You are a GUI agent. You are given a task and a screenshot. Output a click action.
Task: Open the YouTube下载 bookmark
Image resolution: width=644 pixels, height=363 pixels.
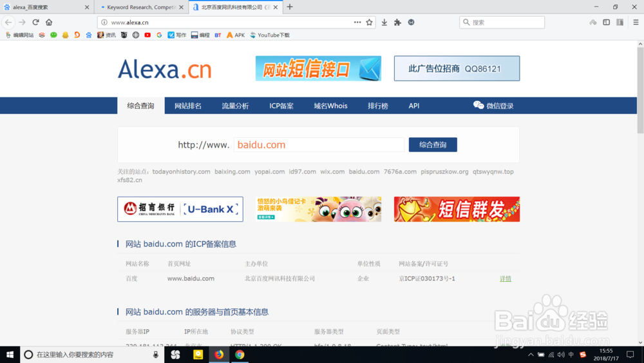[x=270, y=35]
